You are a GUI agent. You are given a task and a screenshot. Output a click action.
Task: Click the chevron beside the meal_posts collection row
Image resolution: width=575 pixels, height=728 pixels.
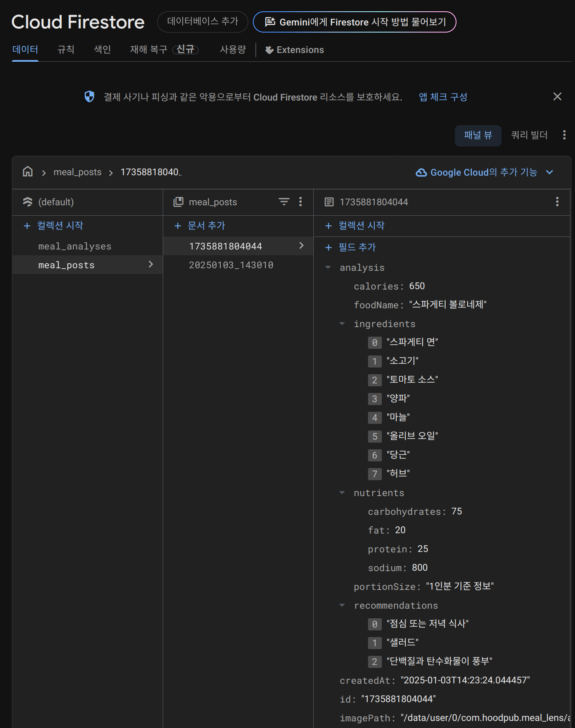coord(151,264)
